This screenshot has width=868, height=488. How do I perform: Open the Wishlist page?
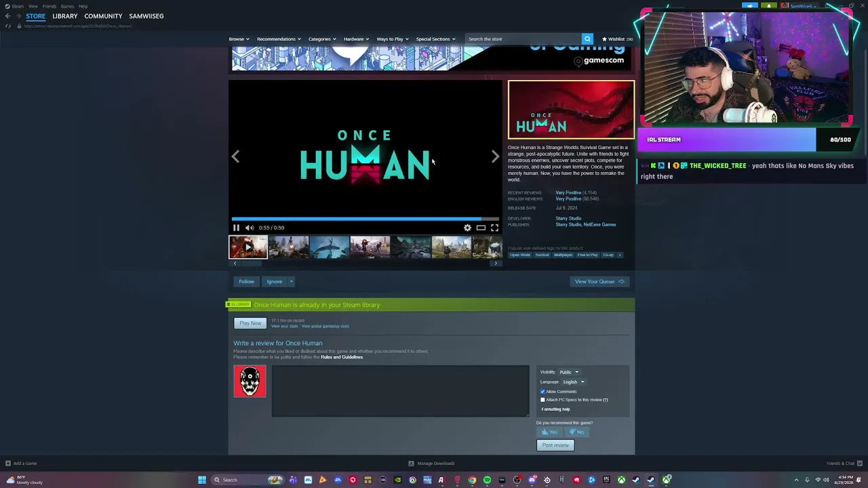pos(617,39)
